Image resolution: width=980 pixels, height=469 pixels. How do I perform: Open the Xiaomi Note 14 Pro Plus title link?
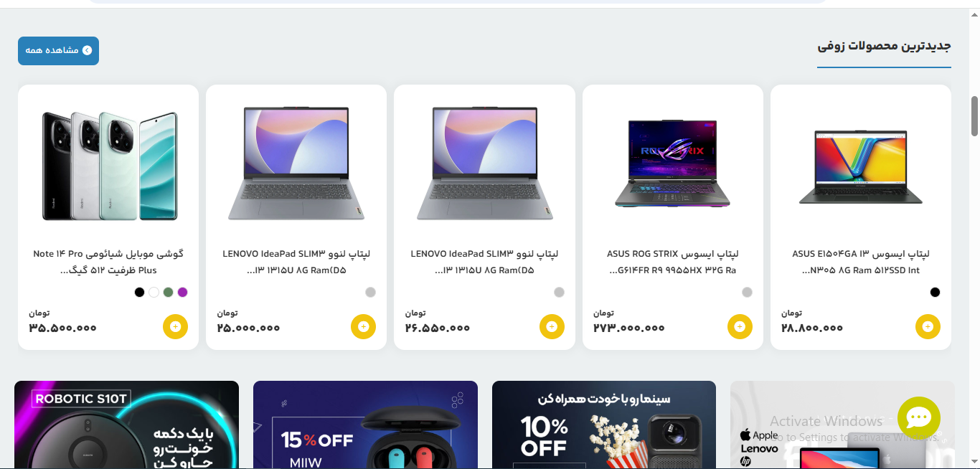pos(108,262)
